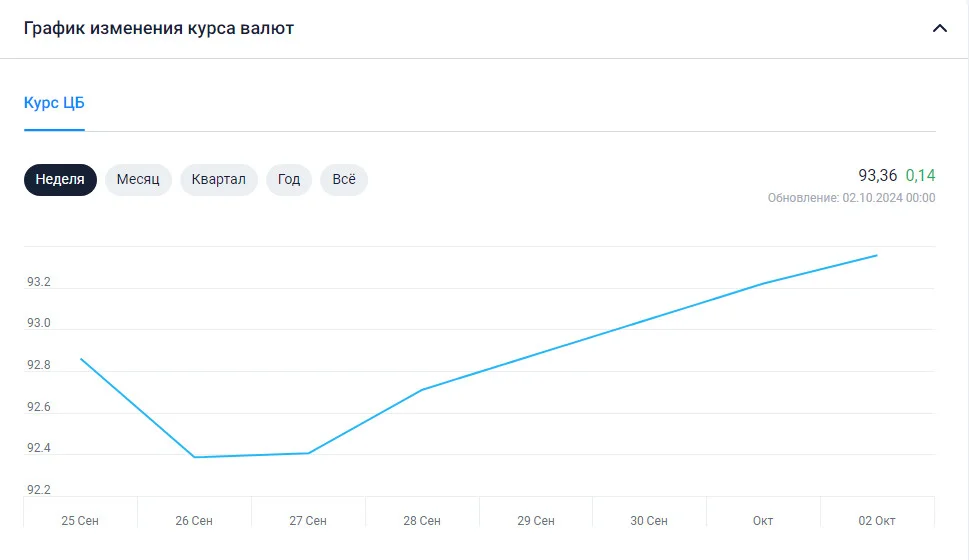Click the chart line point at 28 Сен
The height and width of the screenshot is (560, 969).
[x=422, y=389]
